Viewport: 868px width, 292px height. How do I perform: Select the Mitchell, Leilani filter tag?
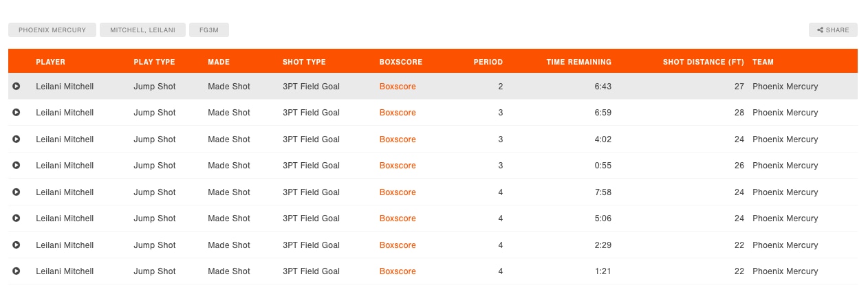[x=142, y=30]
